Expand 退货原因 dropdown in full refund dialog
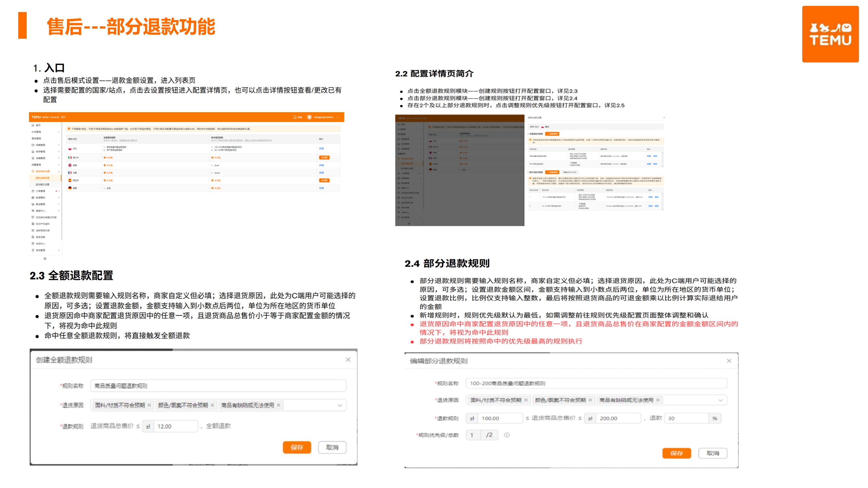 pos(340,405)
